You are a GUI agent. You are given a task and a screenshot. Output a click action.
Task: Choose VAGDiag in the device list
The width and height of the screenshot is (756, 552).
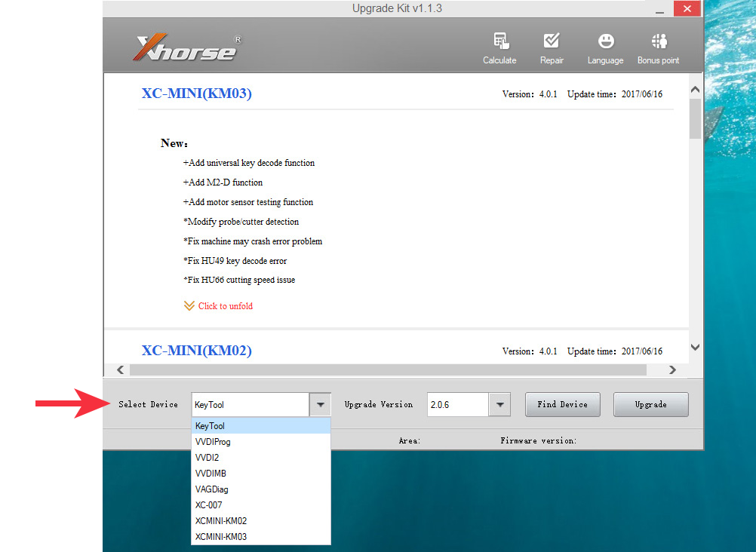click(x=261, y=489)
